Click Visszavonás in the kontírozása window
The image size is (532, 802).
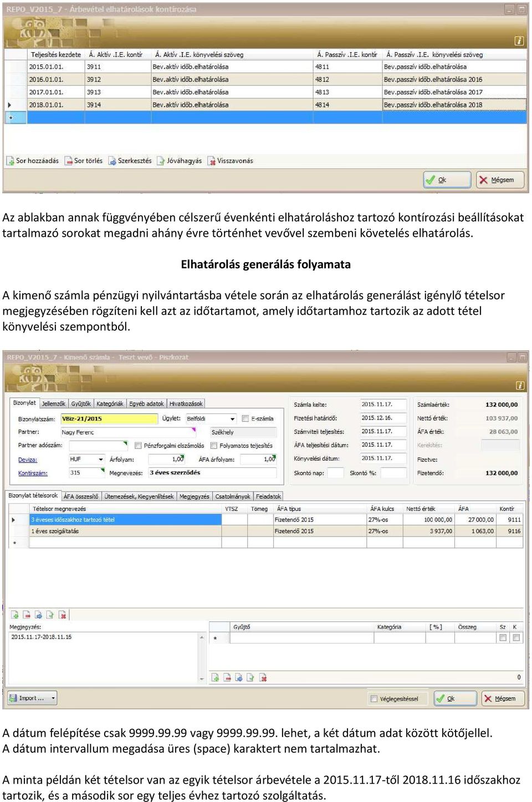(230, 161)
